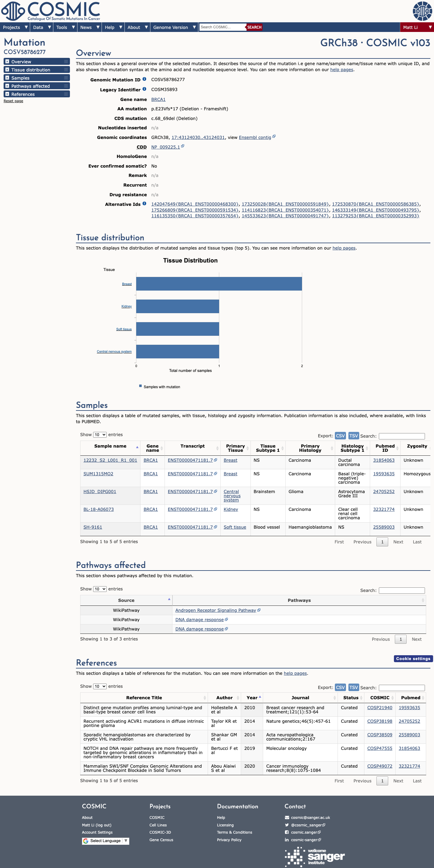Click info icon beside Alternative Ids

(144, 203)
